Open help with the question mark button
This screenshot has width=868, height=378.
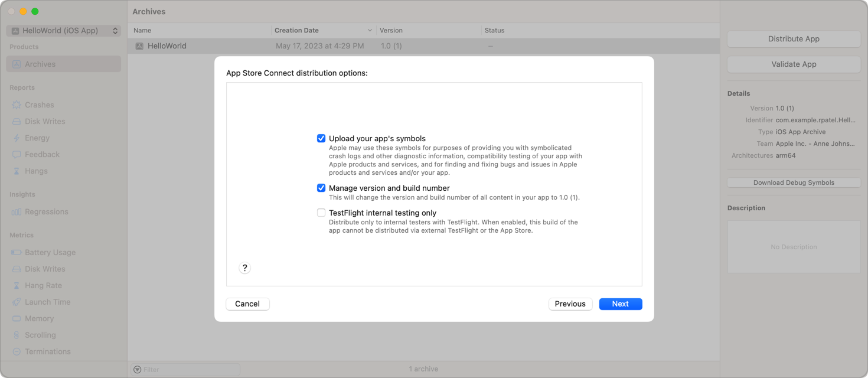(244, 268)
